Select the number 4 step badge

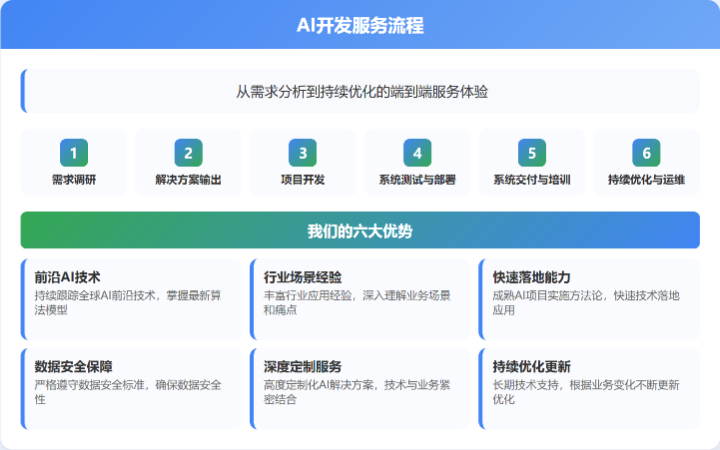pos(417,152)
